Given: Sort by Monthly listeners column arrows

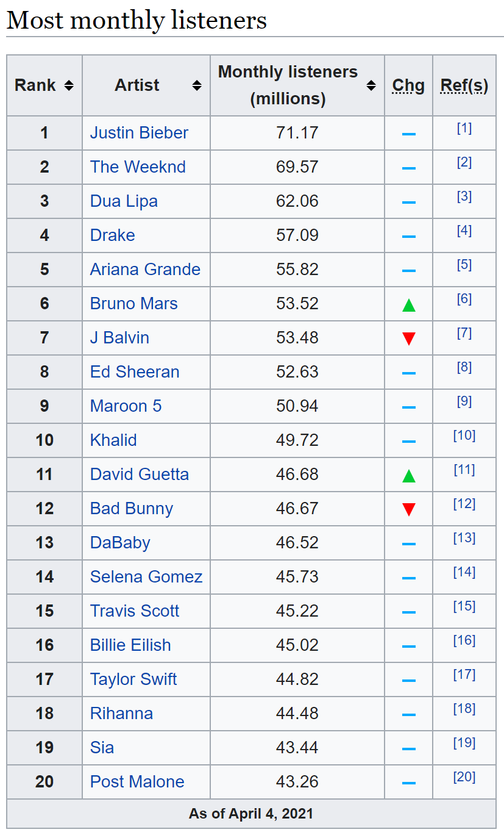Looking at the screenshot, I should click(x=371, y=85).
